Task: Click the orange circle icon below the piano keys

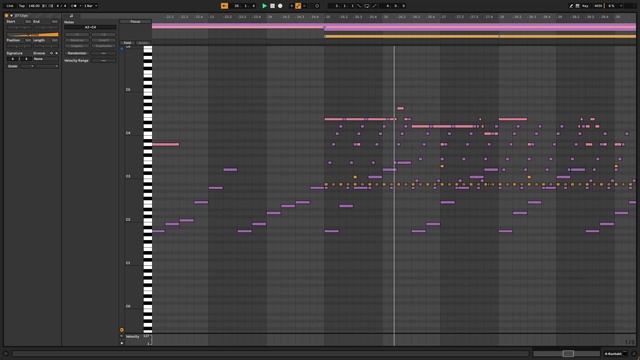Action: pos(122,330)
